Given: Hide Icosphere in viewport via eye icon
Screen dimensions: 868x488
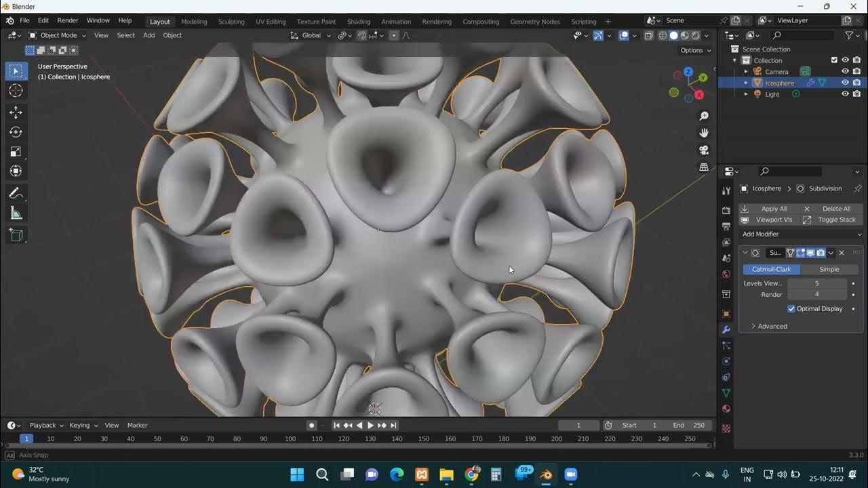Looking at the screenshot, I should coord(846,83).
